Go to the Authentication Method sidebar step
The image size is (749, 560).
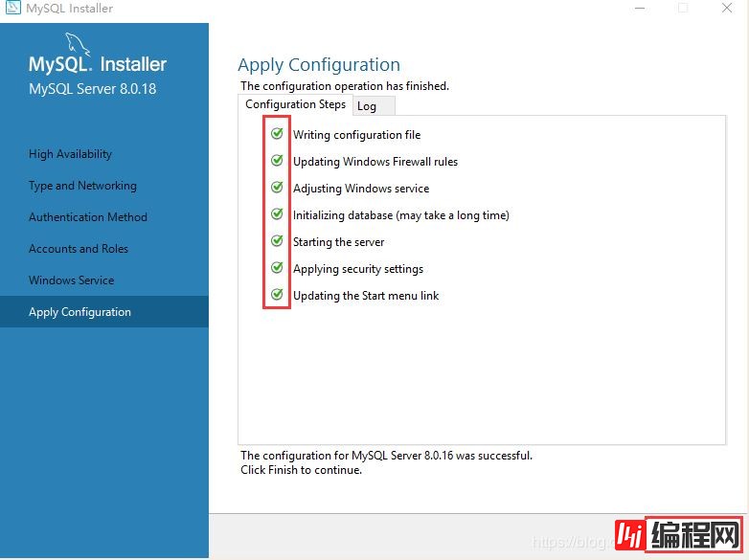click(x=88, y=216)
